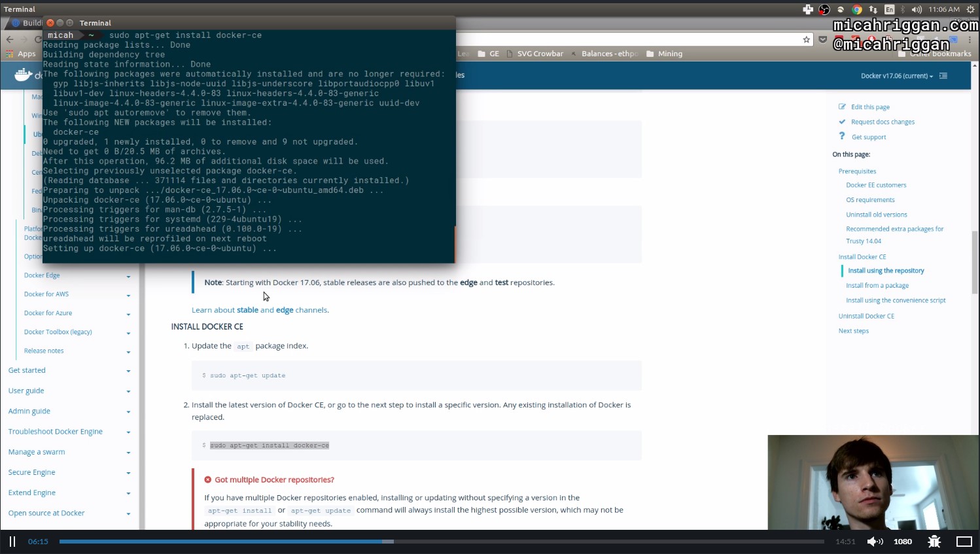Viewport: 980px width, 554px height.
Task: Open the network connections tray icon
Action: point(873,9)
